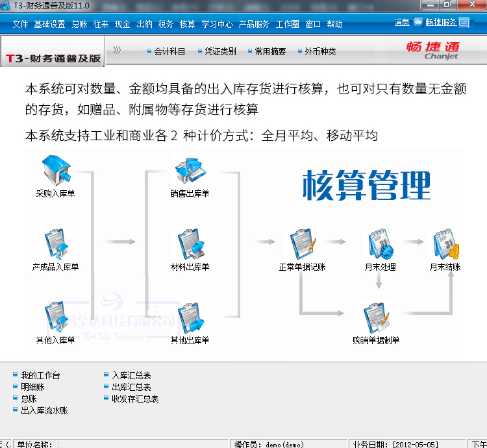Open the 基础设置 menu

click(49, 24)
